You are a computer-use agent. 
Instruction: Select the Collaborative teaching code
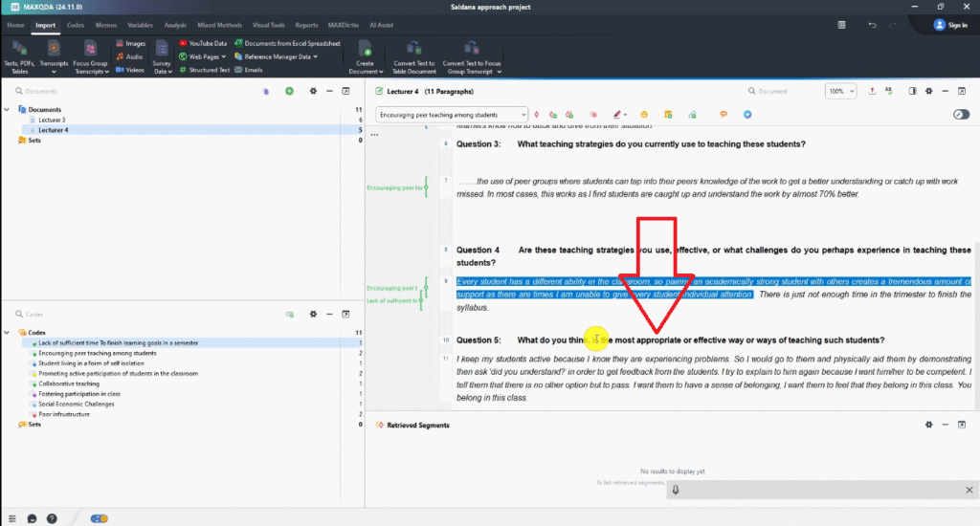70,384
